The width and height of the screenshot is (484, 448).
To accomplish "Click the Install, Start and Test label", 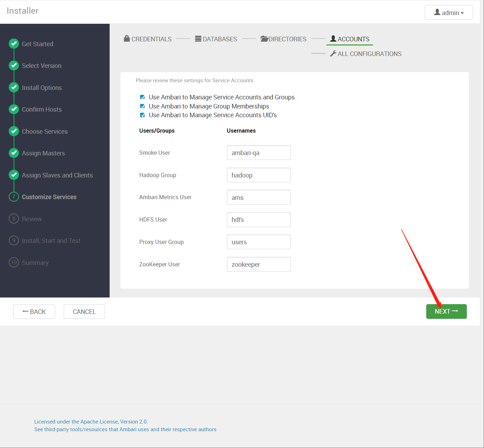I will pos(51,241).
